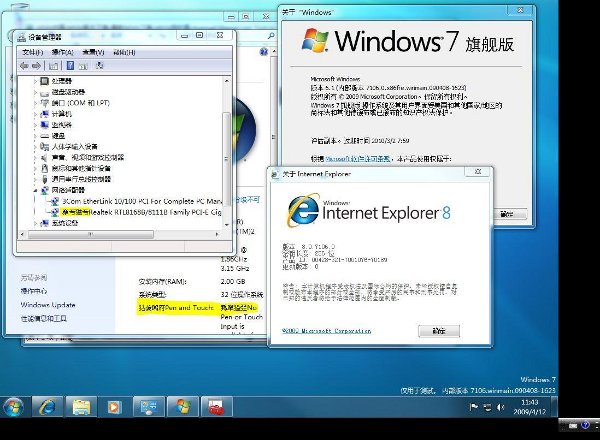This screenshot has height=440, width=600.
Task: Click scan for hardware changes toolbar icon
Action: 99,65
